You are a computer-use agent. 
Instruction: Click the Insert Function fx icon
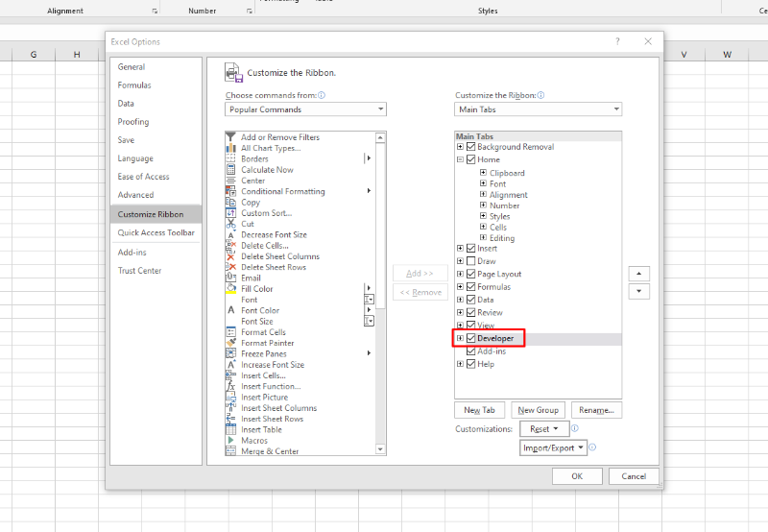230,386
